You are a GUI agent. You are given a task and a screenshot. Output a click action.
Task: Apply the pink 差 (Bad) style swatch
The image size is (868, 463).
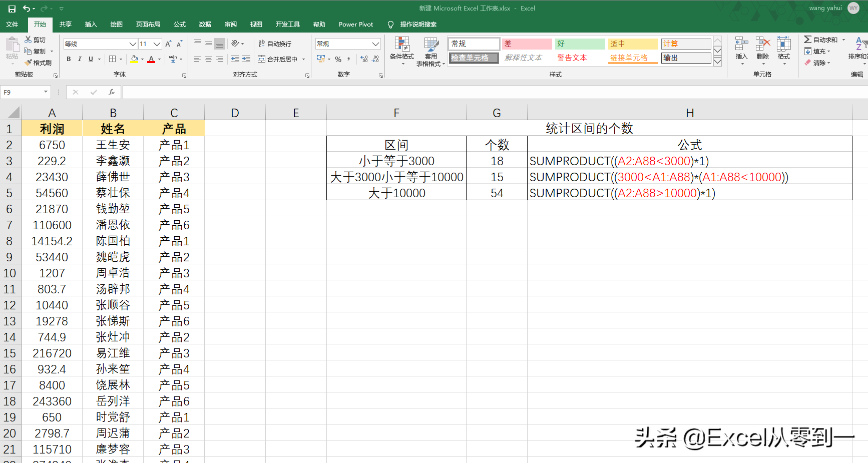point(527,44)
